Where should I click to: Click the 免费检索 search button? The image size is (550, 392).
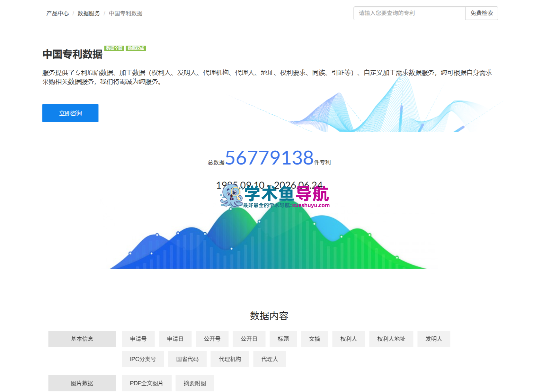482,13
